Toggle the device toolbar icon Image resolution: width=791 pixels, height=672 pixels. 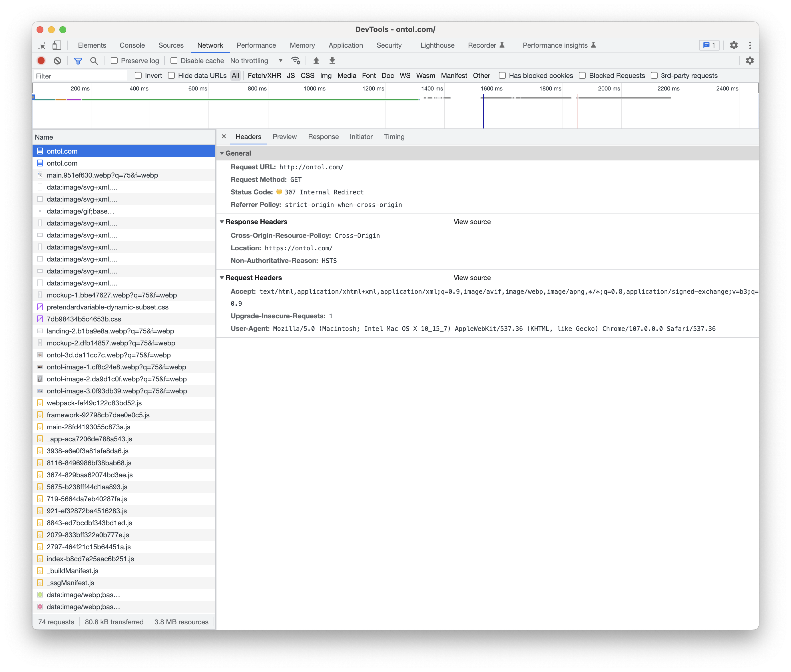coord(56,45)
